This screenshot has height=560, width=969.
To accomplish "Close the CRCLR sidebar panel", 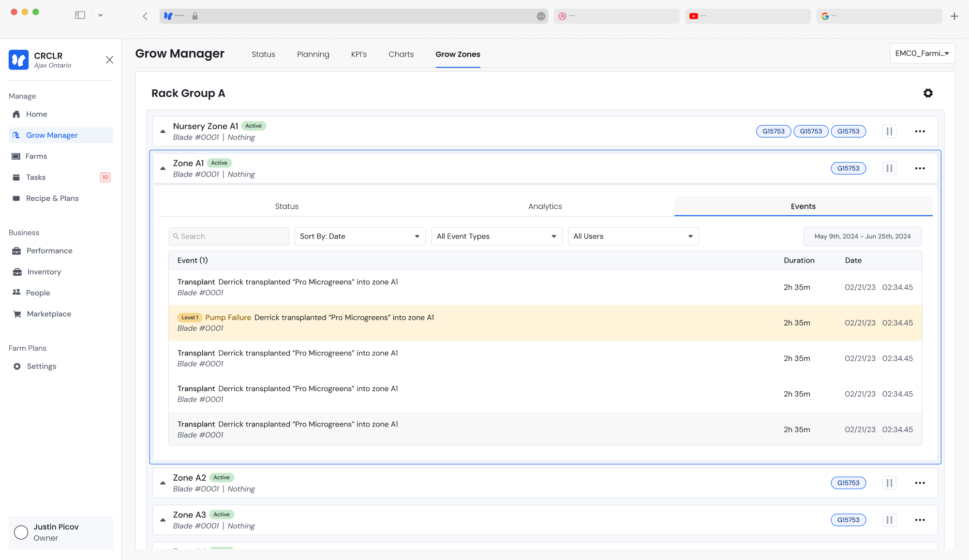I will (109, 59).
